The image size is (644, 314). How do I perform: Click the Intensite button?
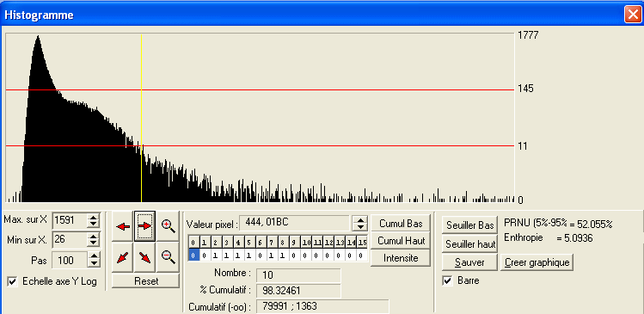click(401, 258)
